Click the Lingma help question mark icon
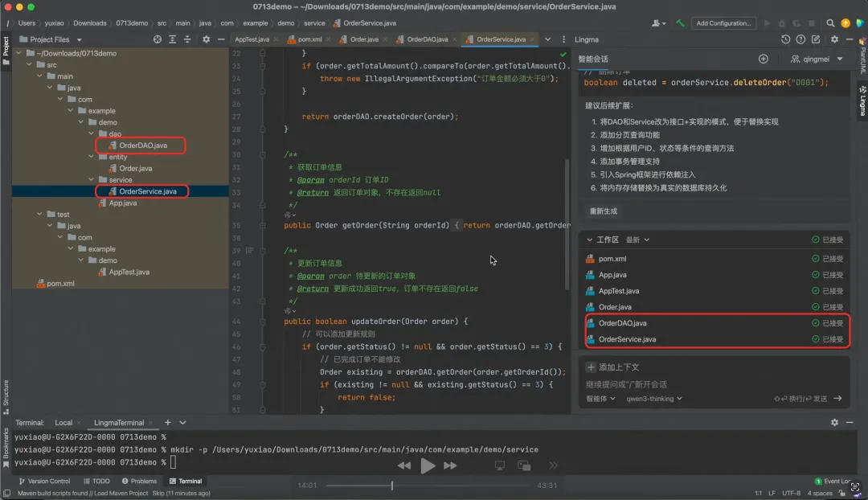The height and width of the screenshot is (500, 868). click(801, 39)
